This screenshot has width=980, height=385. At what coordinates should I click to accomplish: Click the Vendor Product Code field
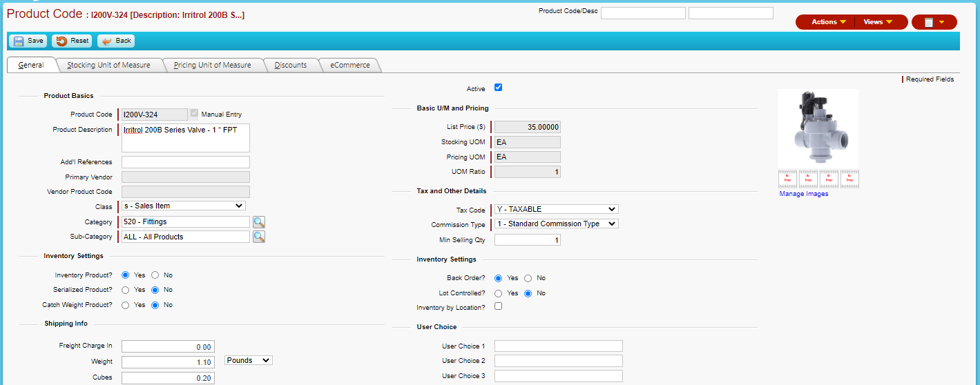186,192
